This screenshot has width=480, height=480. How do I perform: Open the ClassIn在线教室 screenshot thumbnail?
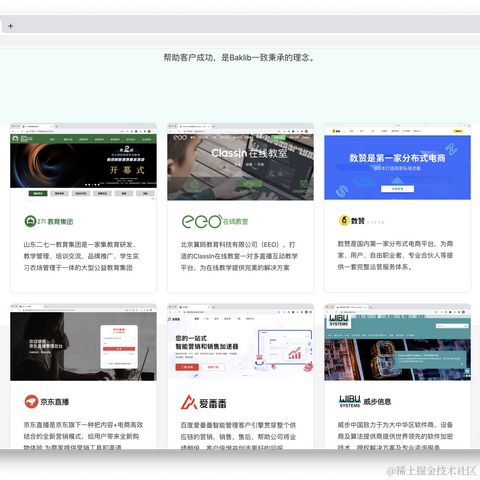pyautogui.click(x=240, y=162)
